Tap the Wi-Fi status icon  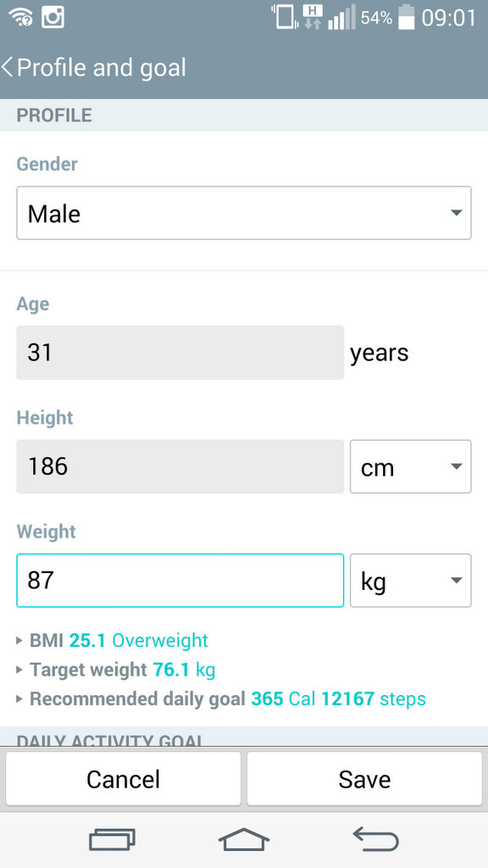pos(20,18)
